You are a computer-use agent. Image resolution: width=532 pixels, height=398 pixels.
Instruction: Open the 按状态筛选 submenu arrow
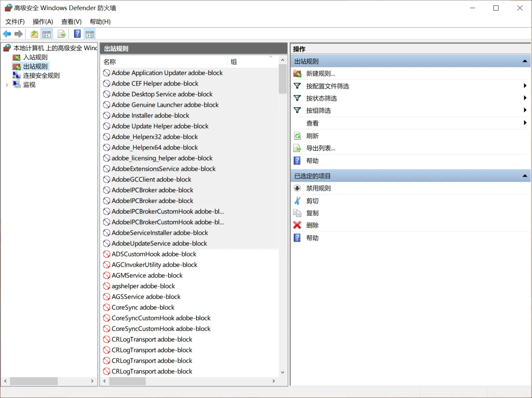click(525, 98)
